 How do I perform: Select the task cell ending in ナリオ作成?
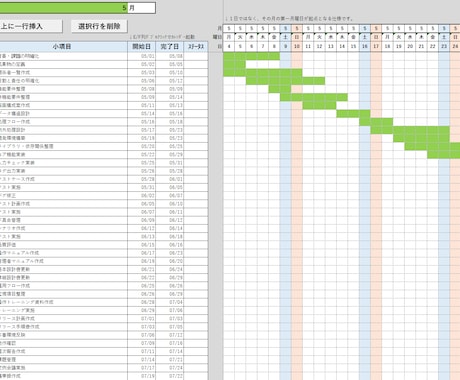[63, 228]
